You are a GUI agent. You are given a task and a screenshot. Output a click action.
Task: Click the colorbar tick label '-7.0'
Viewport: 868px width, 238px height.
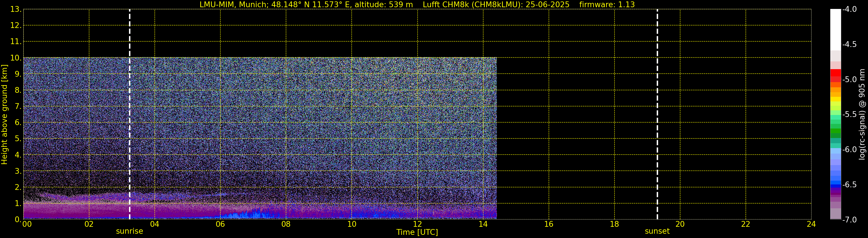849,220
